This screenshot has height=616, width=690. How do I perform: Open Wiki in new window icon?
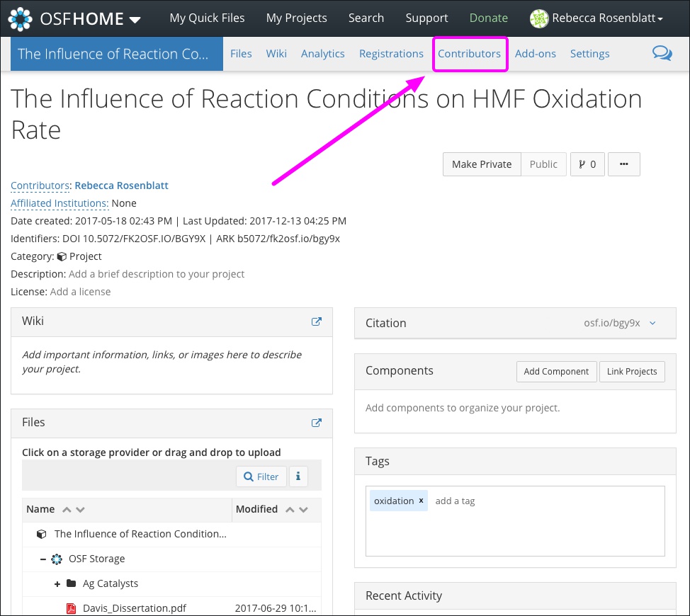point(316,321)
